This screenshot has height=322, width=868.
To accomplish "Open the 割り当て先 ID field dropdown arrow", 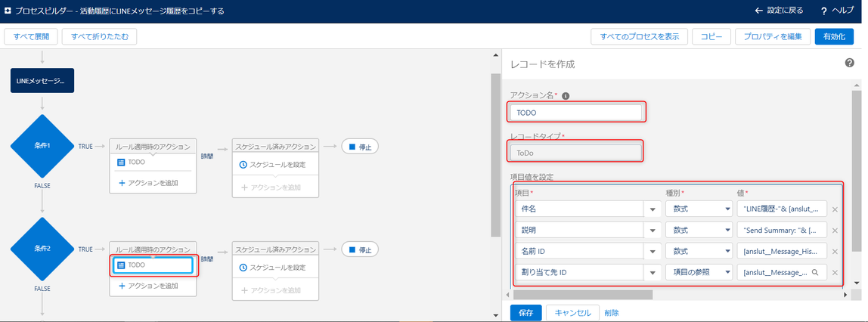I will [x=652, y=273].
